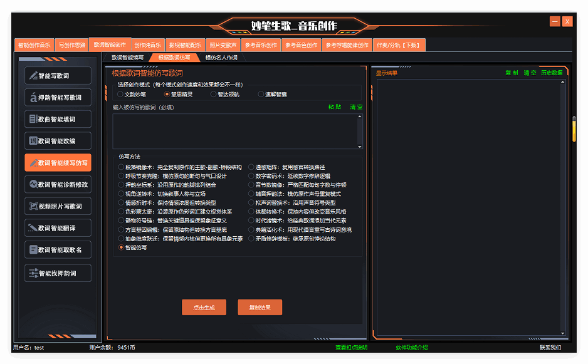Click the lyrics input scrollbar down arrow
This screenshot has width=588, height=364.
click(x=360, y=144)
